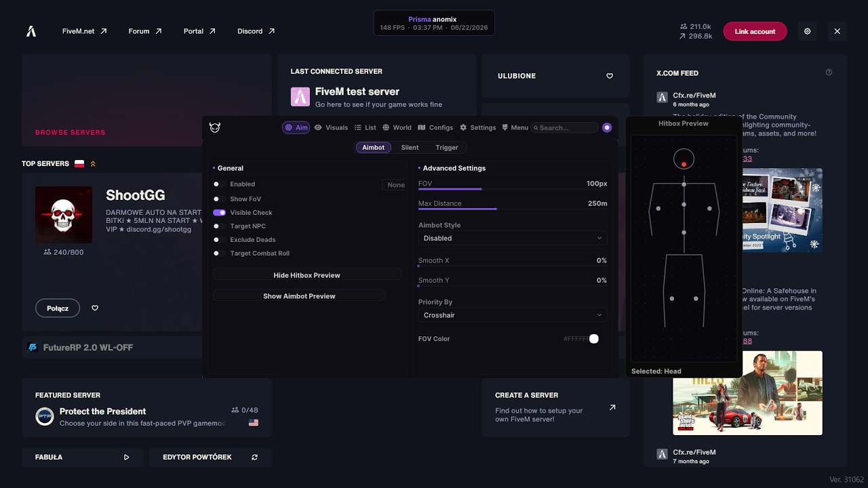868x488 pixels.
Task: Click the heart icon next to ULUBIONE
Action: tap(610, 76)
